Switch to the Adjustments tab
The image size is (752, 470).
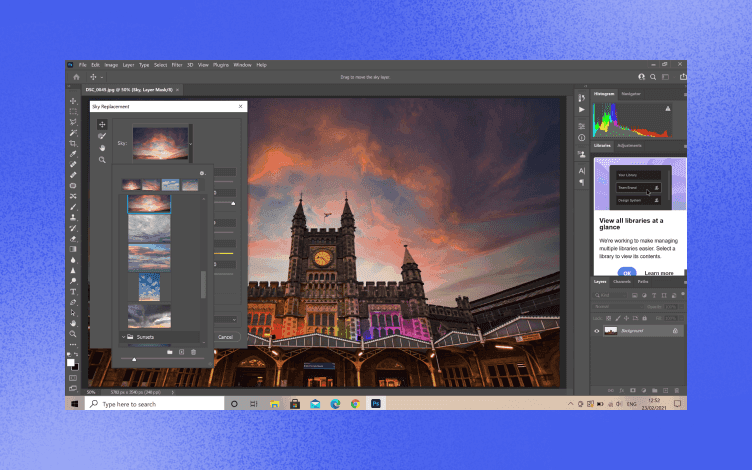click(629, 146)
